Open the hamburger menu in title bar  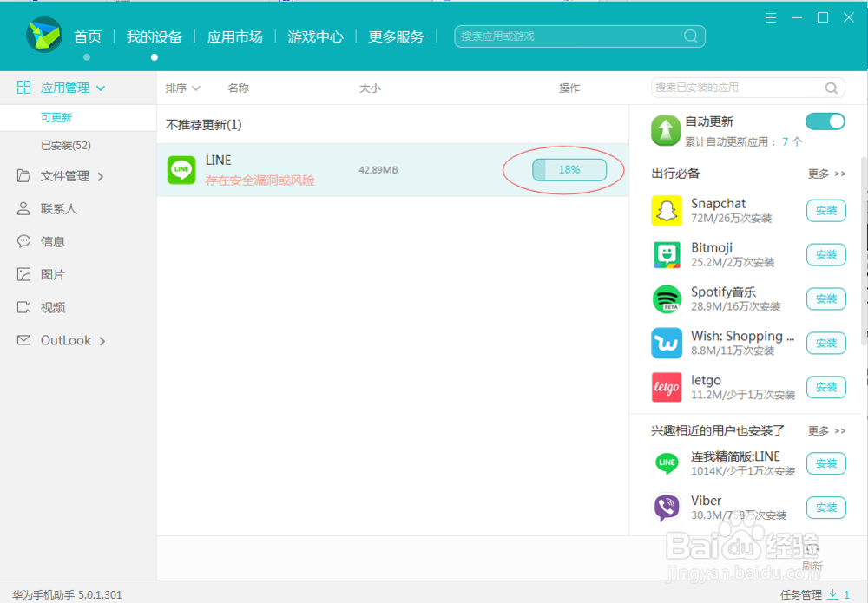pyautogui.click(x=771, y=16)
